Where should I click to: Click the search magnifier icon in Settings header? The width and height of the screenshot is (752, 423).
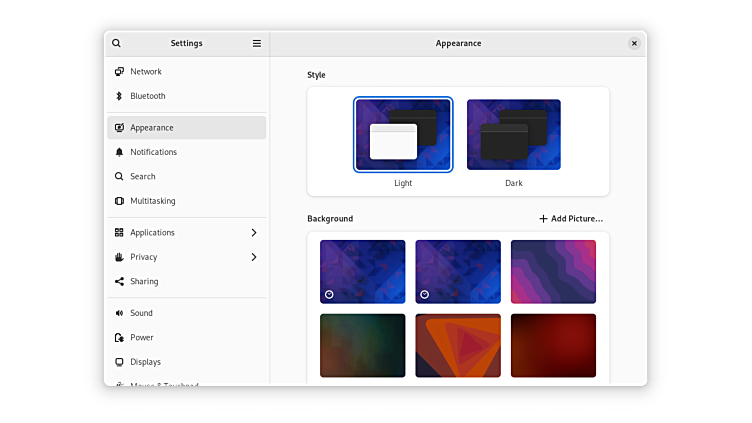tap(117, 43)
